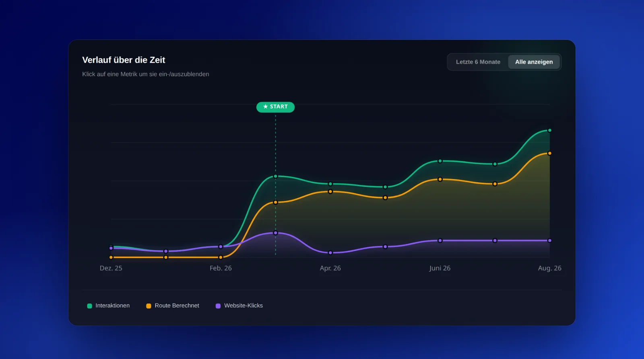Click the purple Website-Klicks swatch
Screen dimensions: 644x359
coord(218,306)
